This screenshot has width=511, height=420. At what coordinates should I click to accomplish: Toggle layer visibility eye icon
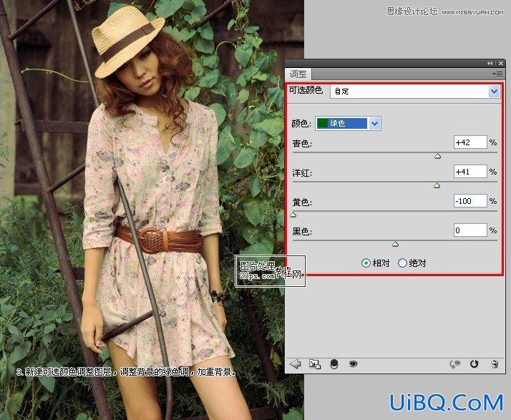[x=353, y=363]
